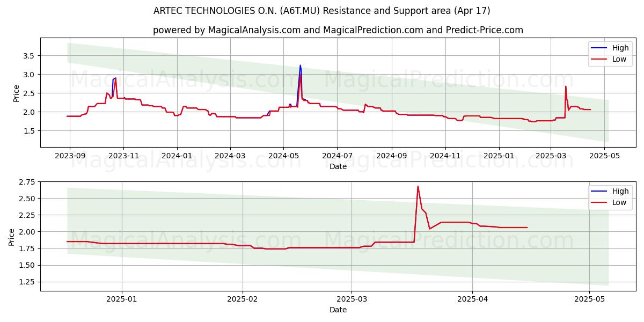
Task: Click the 2025-05 tick label on lower chart
Action: click(x=589, y=298)
